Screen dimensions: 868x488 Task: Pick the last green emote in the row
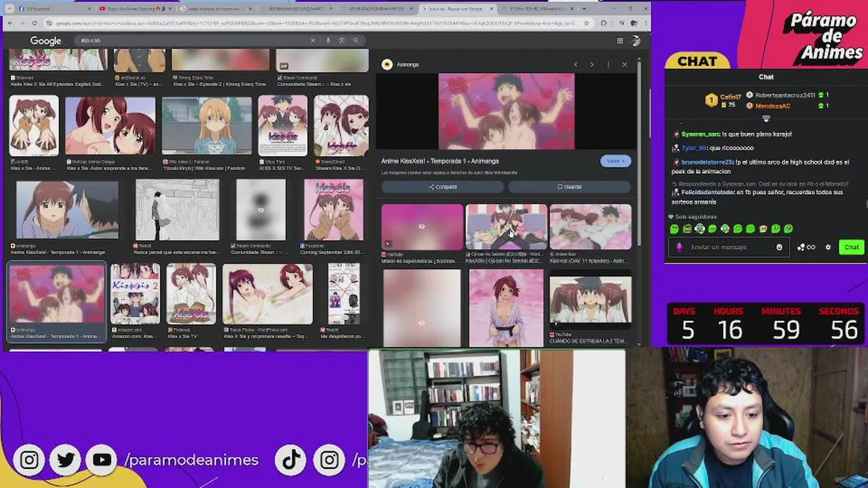tap(789, 229)
